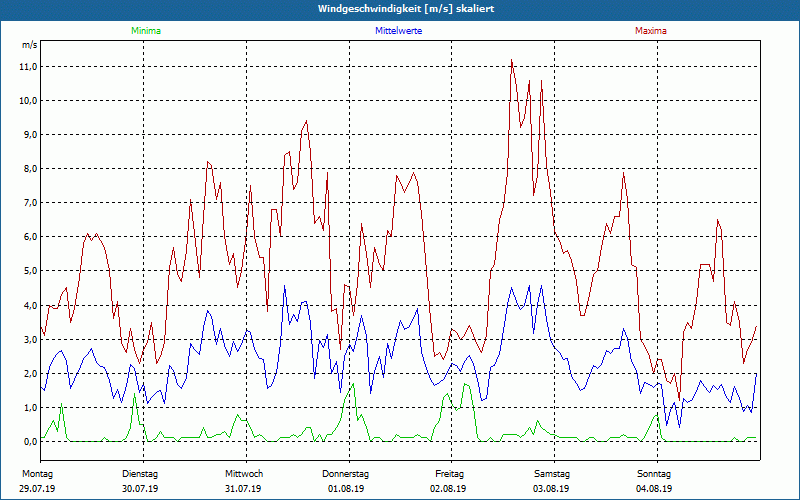The width and height of the screenshot is (800, 500).
Task: Click the 9,0 value on the y-axis
Action: click(30, 135)
